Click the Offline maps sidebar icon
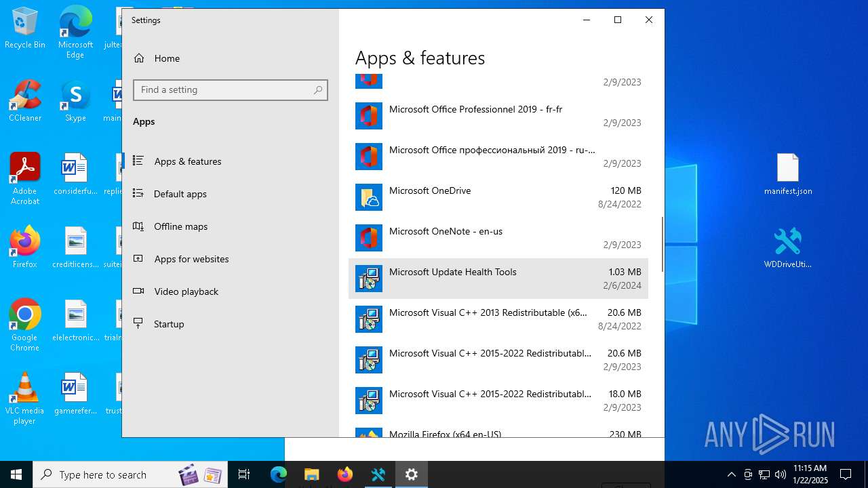The height and width of the screenshot is (488, 868). 138,226
